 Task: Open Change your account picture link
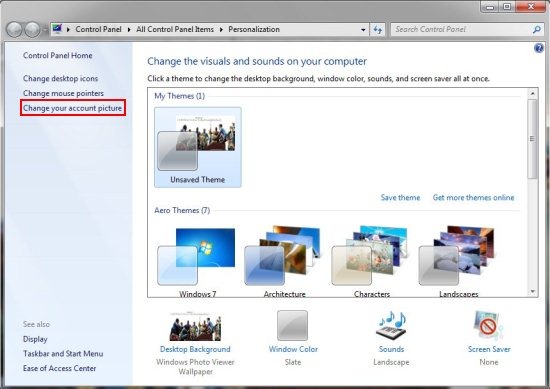tap(73, 108)
